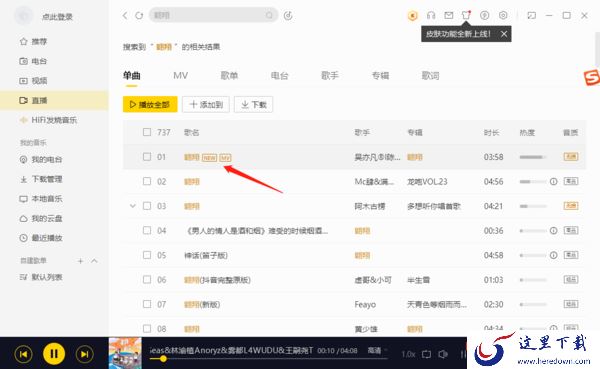
Task: Expand row 03 versions with the chevron
Action: pos(132,206)
